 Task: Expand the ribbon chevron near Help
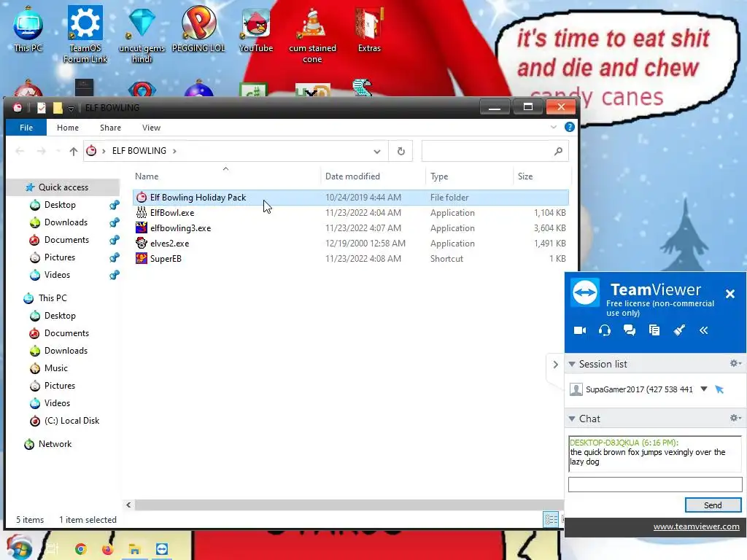(553, 127)
